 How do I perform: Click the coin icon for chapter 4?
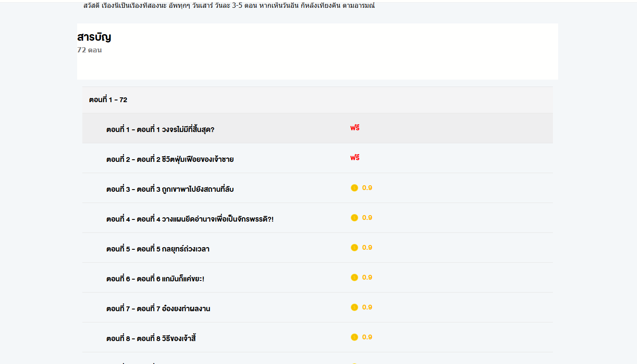pyautogui.click(x=354, y=218)
